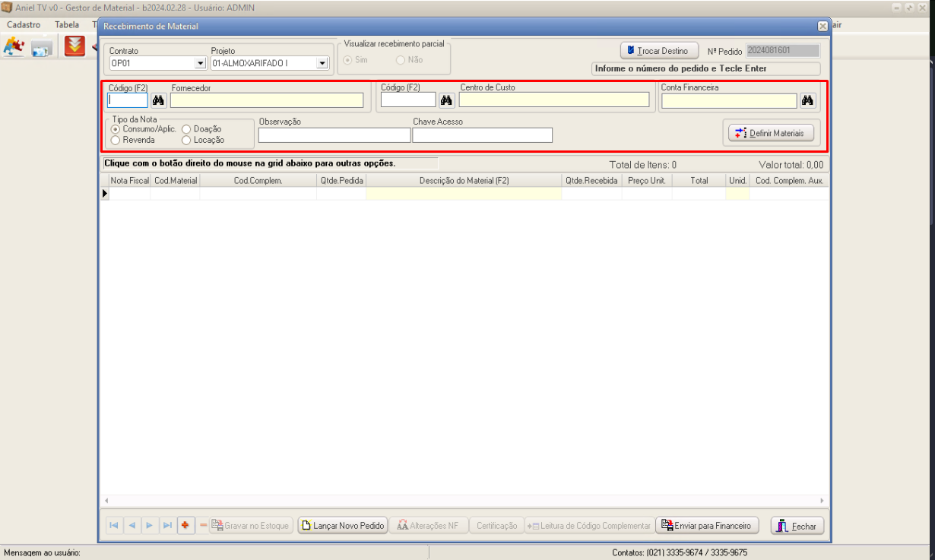
Task: Select the Revenda radio option
Action: coord(116,140)
